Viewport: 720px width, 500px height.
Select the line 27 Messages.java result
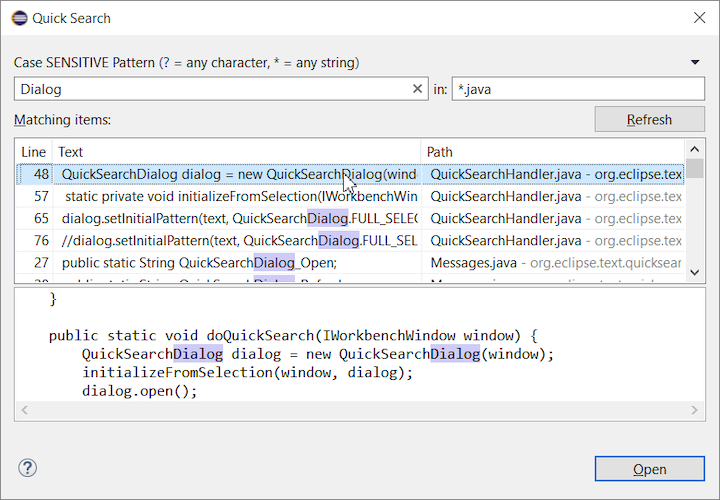[238, 263]
